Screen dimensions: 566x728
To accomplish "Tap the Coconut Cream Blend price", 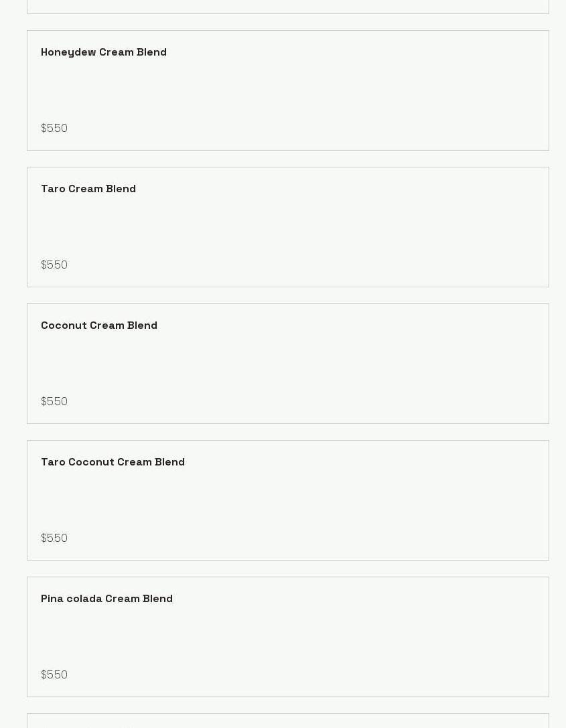I will (x=54, y=402).
